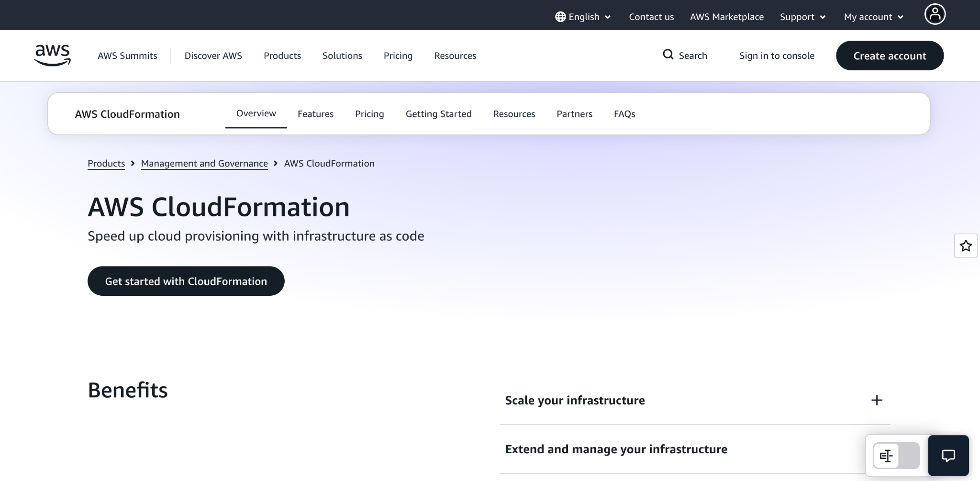This screenshot has width=980, height=481.
Task: Click Get started with CloudFormation button
Action: (186, 281)
